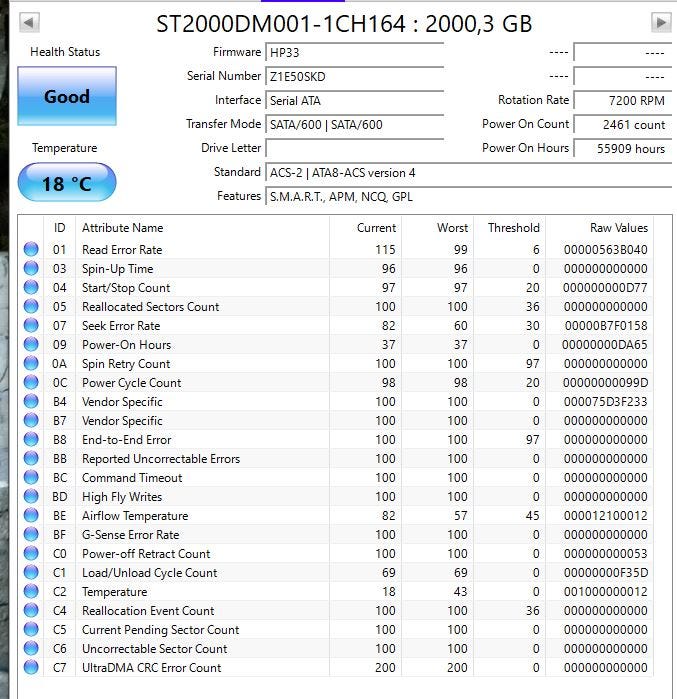Image resolution: width=677 pixels, height=699 pixels.
Task: Select the Seek Error Rate attribute name
Action: [x=121, y=326]
